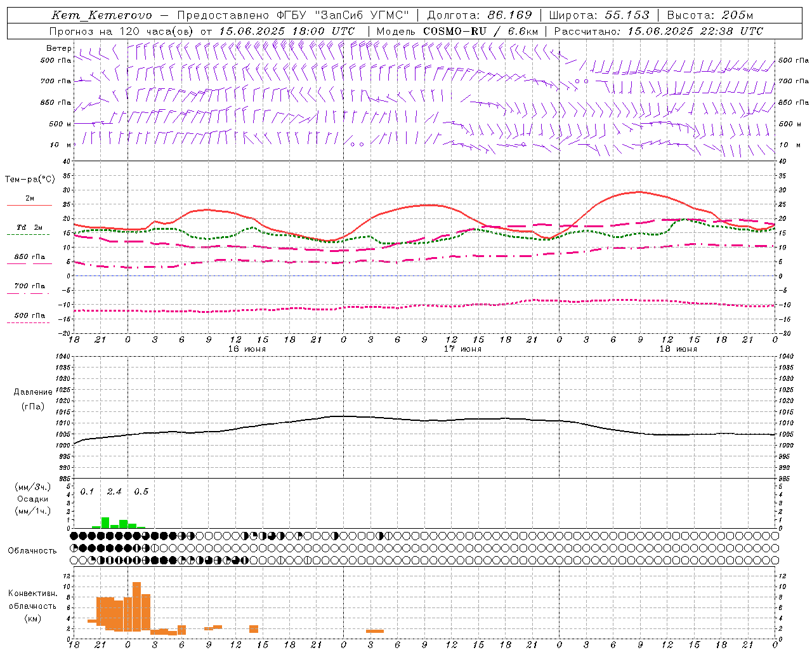Viewport: 812px width, 650px height.
Task: Click the 18 июня date label
Action: (678, 349)
